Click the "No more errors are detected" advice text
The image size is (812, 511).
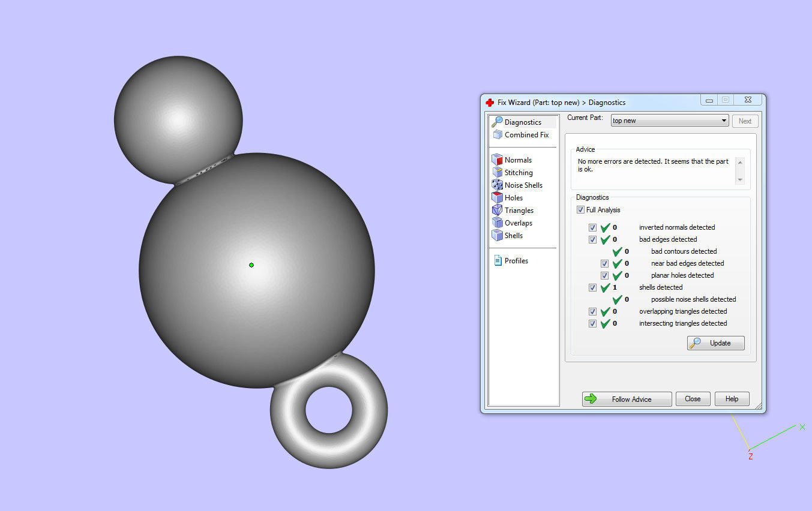(653, 165)
